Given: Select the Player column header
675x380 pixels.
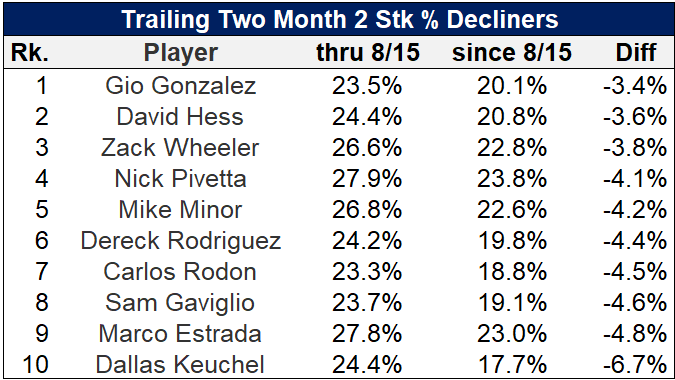Looking at the screenshot, I should (180, 53).
